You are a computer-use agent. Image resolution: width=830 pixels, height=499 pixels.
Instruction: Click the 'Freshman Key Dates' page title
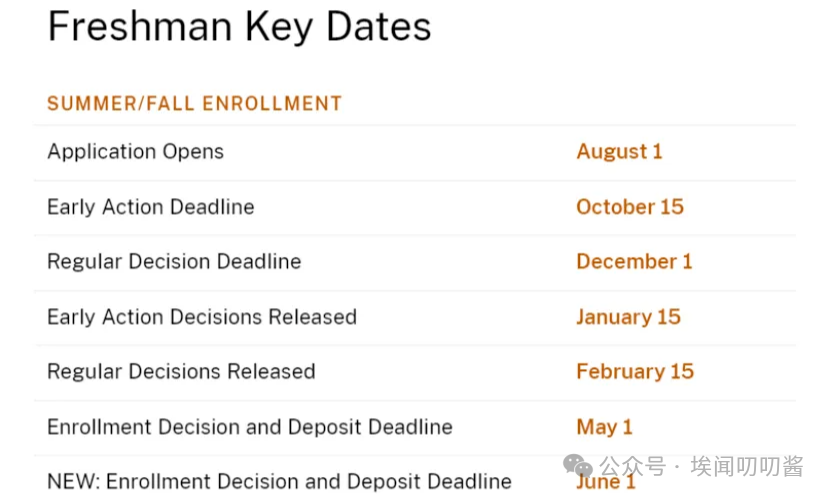pos(239,27)
